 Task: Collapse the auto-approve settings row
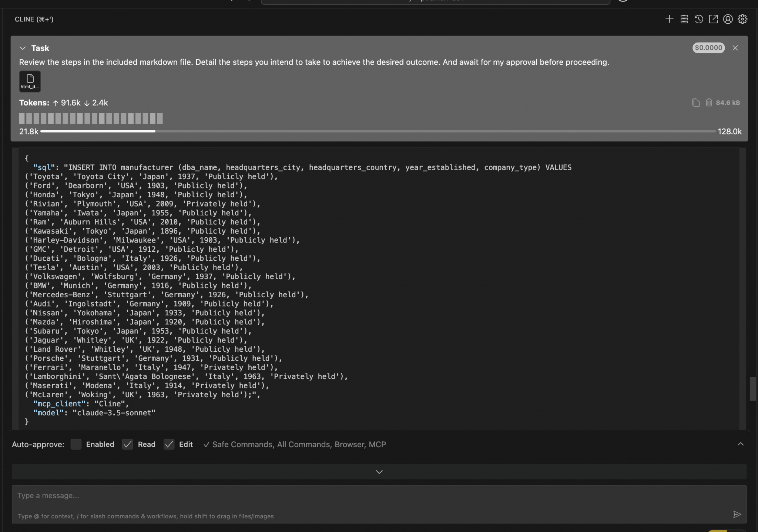tap(741, 444)
